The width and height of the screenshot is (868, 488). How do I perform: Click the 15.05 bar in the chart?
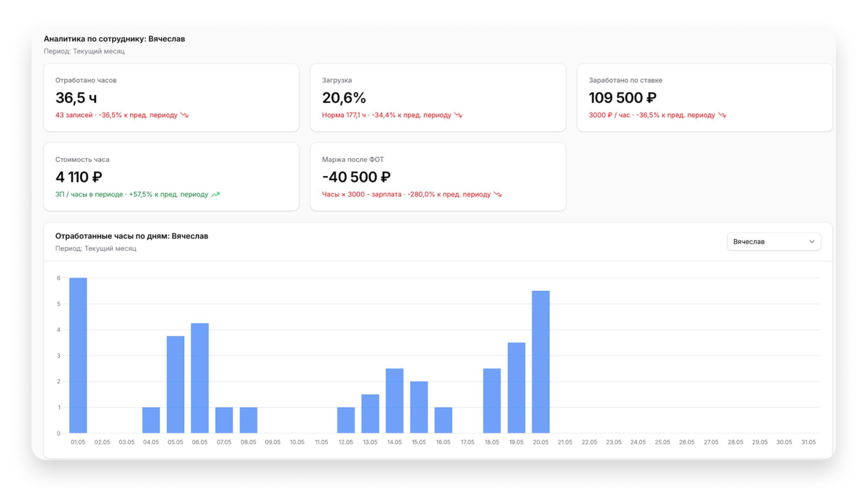pos(419,407)
